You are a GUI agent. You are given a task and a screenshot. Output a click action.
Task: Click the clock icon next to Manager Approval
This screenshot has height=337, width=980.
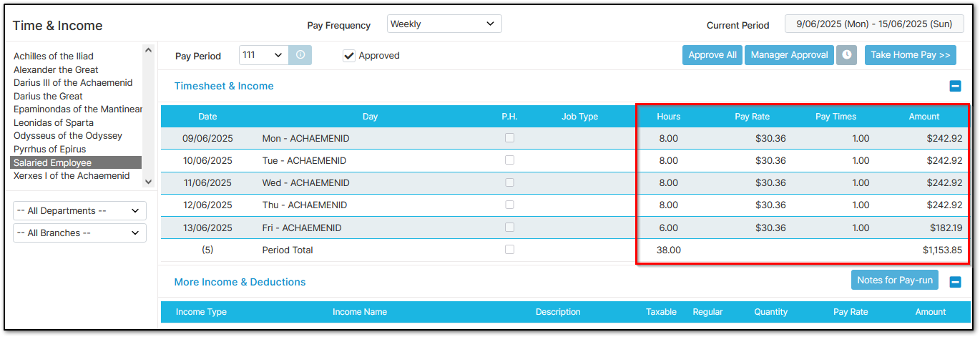846,55
